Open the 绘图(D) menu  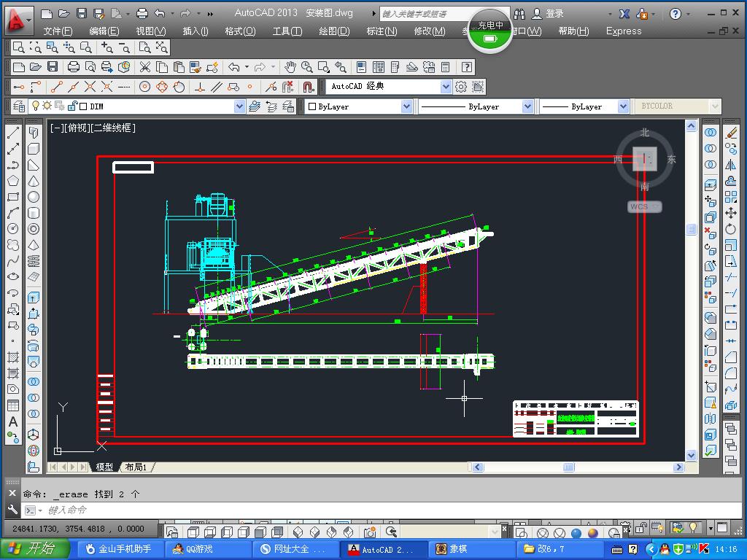pyautogui.click(x=334, y=31)
